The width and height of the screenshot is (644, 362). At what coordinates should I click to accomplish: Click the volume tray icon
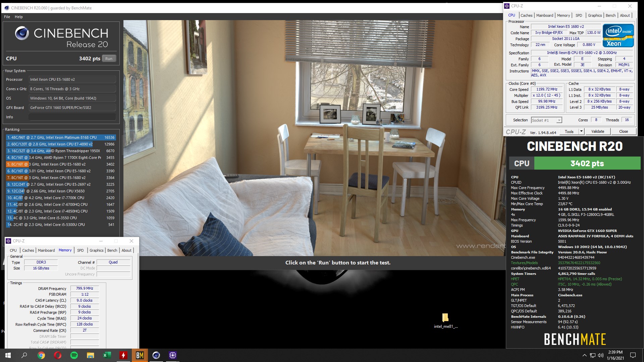tap(601, 355)
